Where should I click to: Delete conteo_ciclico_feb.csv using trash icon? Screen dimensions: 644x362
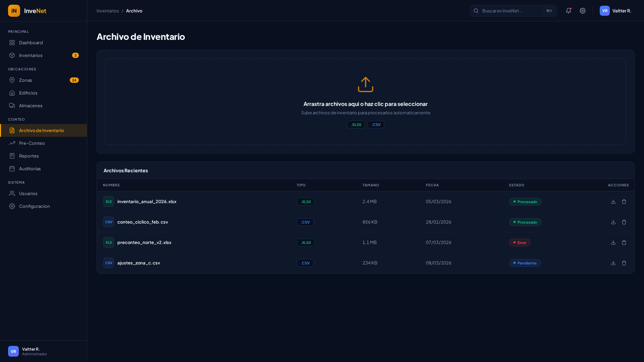pos(624,222)
